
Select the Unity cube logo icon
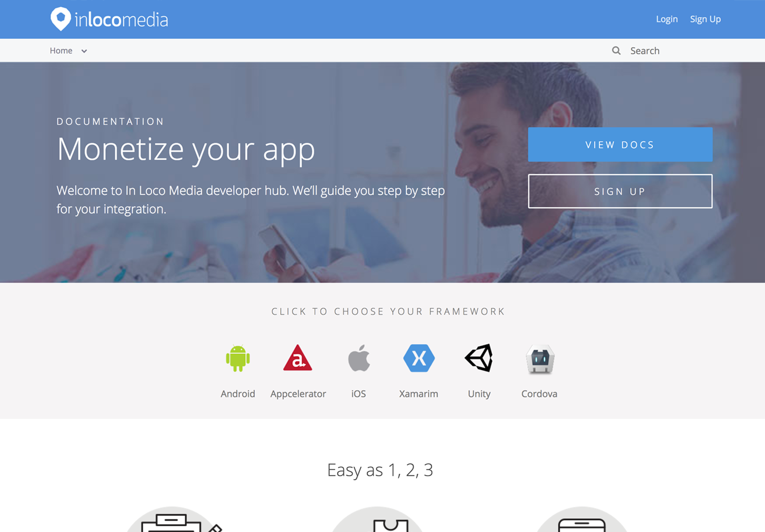[479, 358]
